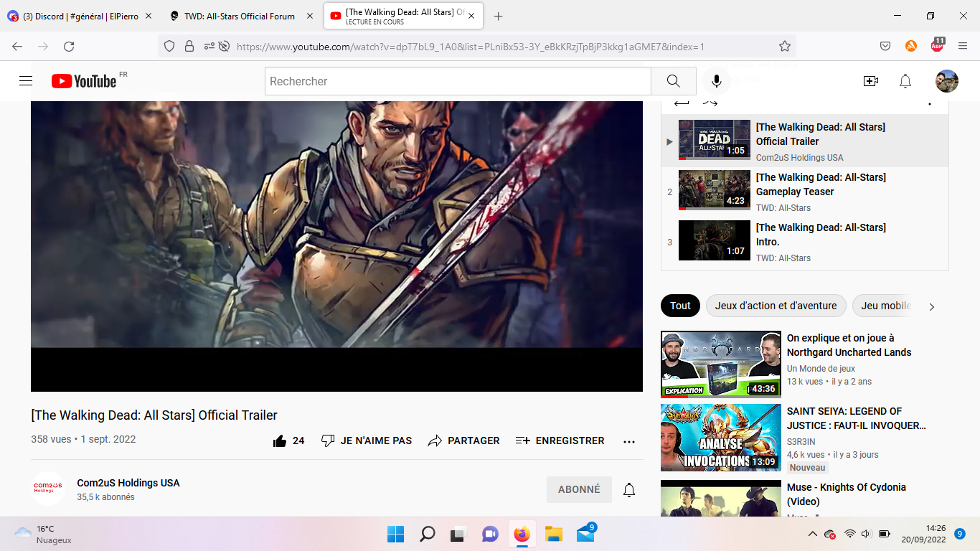Screen dimensions: 980x551
Task: Open the YouTube guide hamburger menu
Action: pos(26,81)
